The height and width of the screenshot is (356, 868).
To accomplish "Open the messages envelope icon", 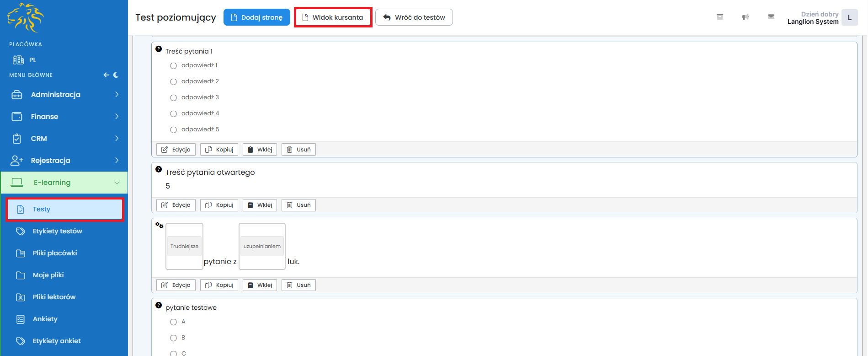I will click(771, 17).
